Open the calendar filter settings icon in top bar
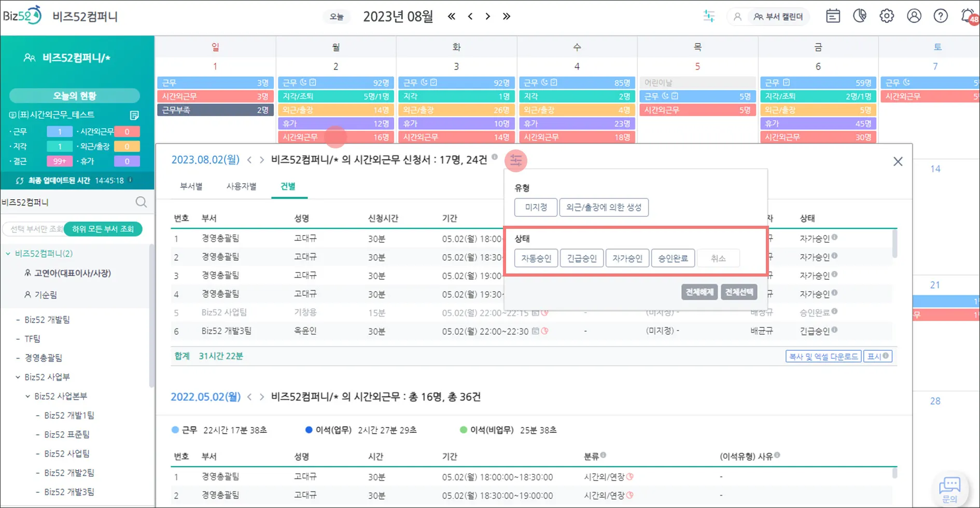 (709, 16)
